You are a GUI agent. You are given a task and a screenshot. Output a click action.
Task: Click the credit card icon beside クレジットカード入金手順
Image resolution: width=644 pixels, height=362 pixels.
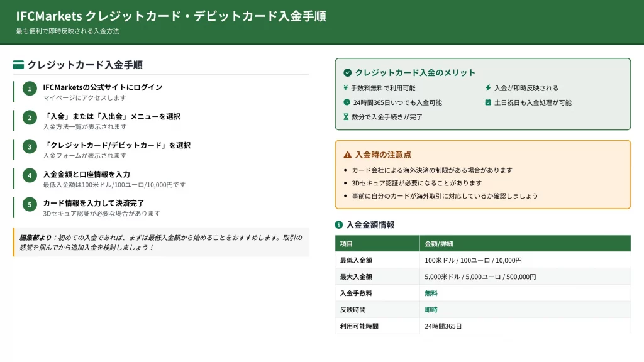pyautogui.click(x=18, y=65)
